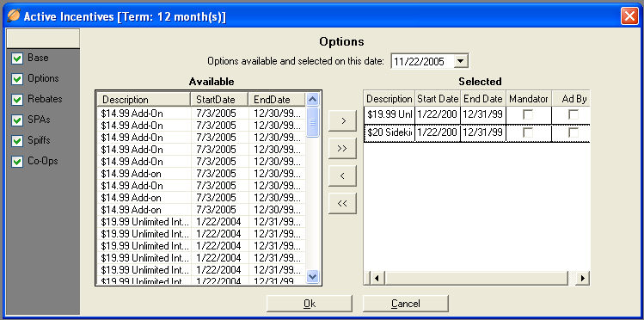Uncheck the Rebates checkbox

[17, 100]
